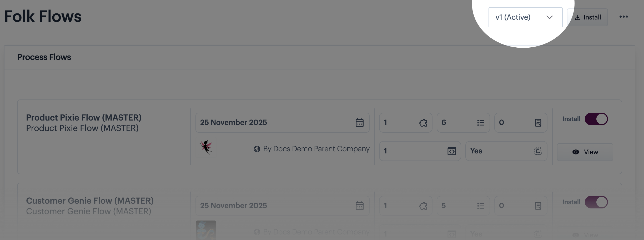View the Product Pixie Flow details

coord(585,152)
